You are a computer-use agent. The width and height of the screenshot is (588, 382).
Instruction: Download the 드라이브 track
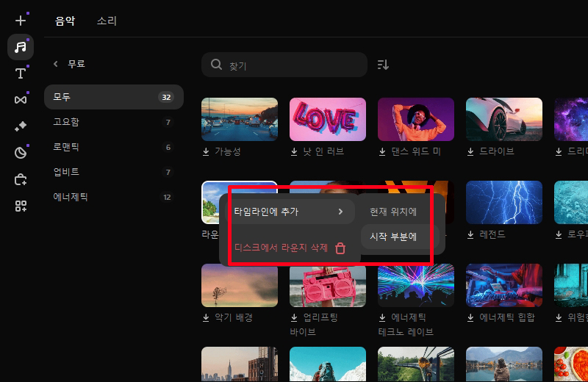[470, 151]
